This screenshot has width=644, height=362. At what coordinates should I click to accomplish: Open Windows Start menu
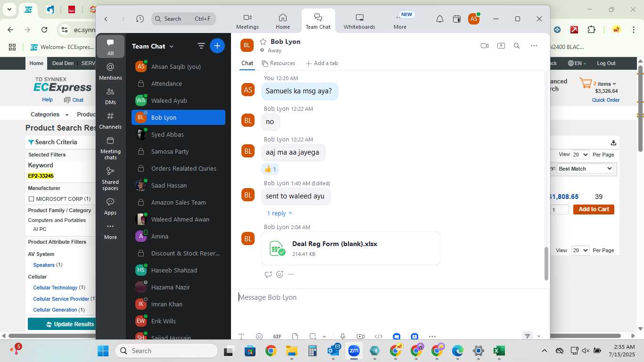click(103, 351)
